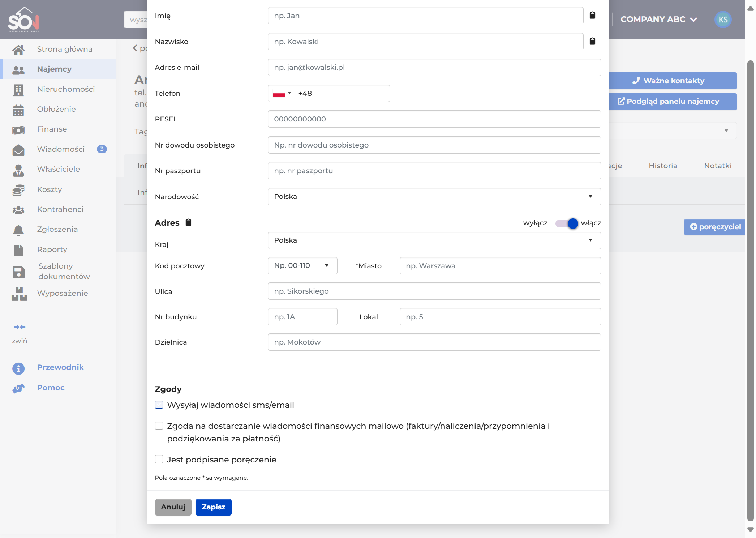The image size is (756, 538).
Task: Check consent for financial messages by email
Action: (x=159, y=426)
